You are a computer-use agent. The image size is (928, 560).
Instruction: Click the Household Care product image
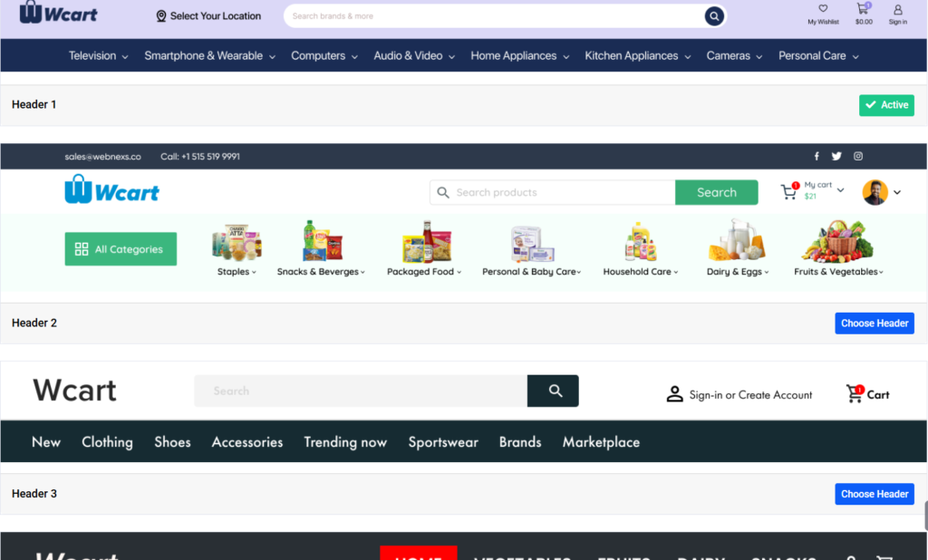click(641, 242)
